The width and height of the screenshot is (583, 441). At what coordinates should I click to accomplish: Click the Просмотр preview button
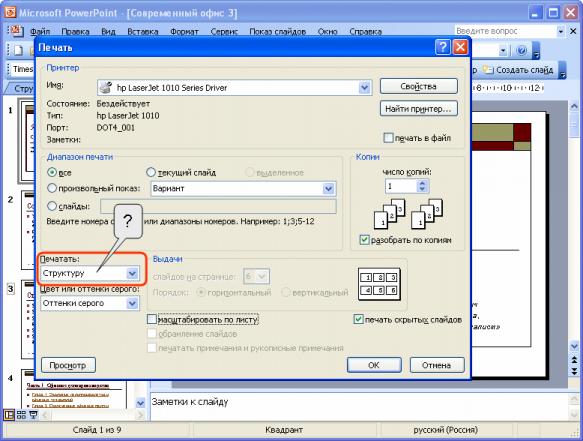68,365
